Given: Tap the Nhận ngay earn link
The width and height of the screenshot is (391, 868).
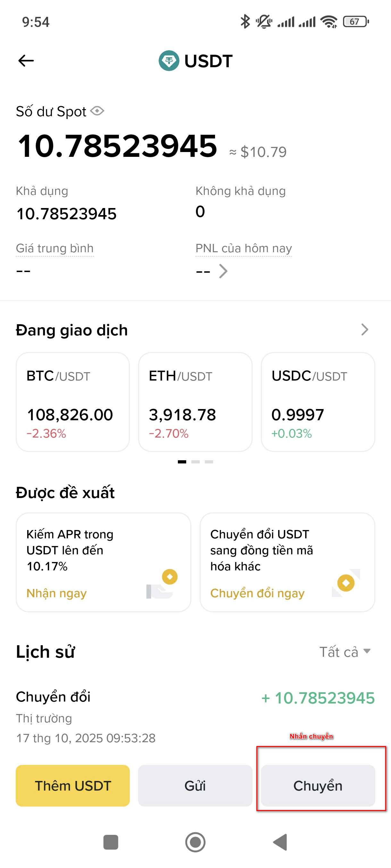Looking at the screenshot, I should click(x=57, y=593).
